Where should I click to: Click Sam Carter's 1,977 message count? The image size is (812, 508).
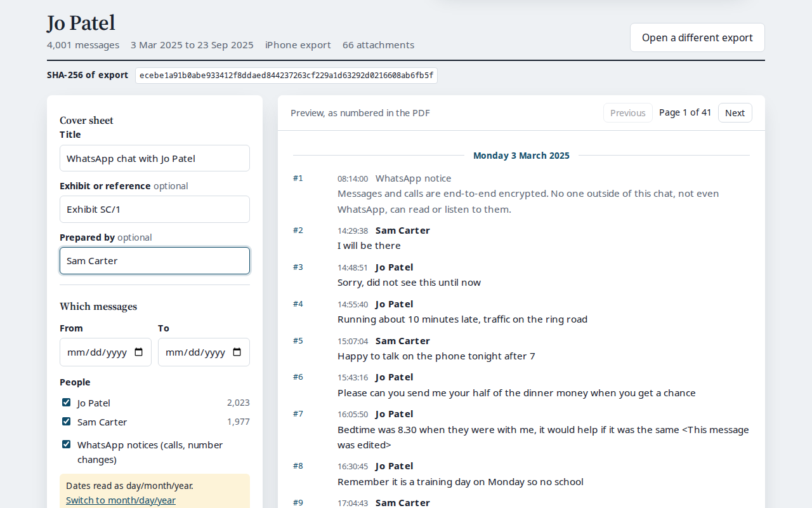(239, 422)
